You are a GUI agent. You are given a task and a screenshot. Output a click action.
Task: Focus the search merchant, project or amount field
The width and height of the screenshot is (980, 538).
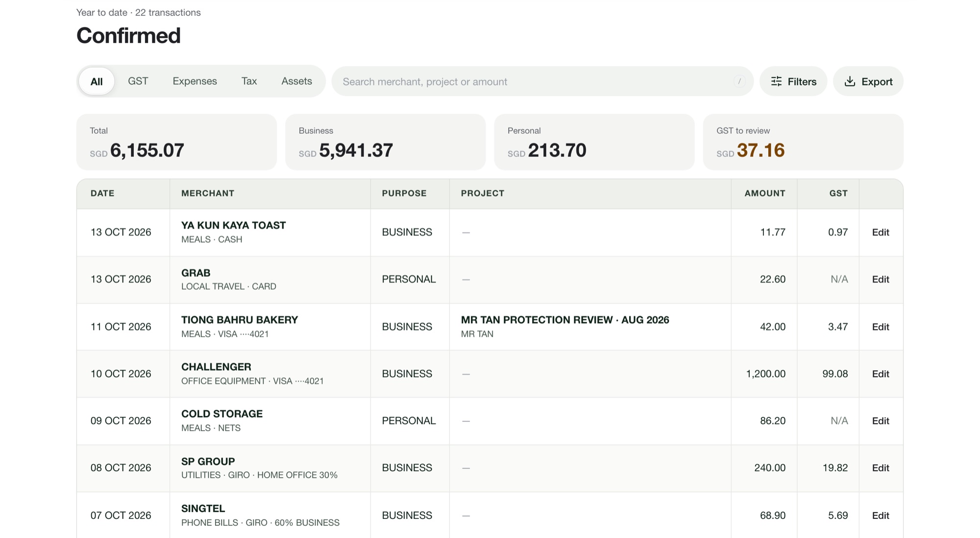click(542, 81)
